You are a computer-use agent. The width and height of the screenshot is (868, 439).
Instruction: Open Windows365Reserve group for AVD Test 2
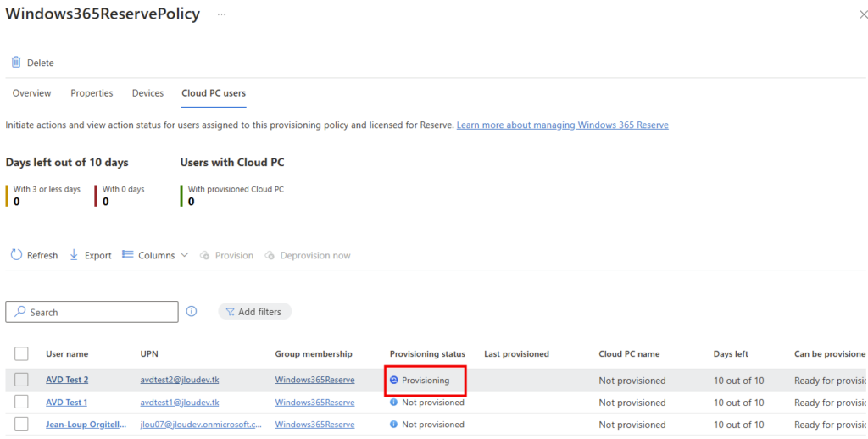315,381
